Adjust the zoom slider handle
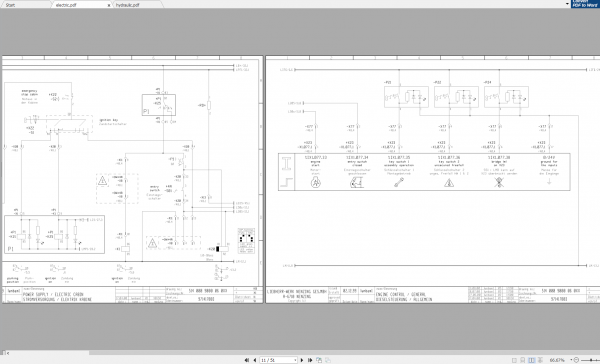600x364 pixels. coord(592,360)
